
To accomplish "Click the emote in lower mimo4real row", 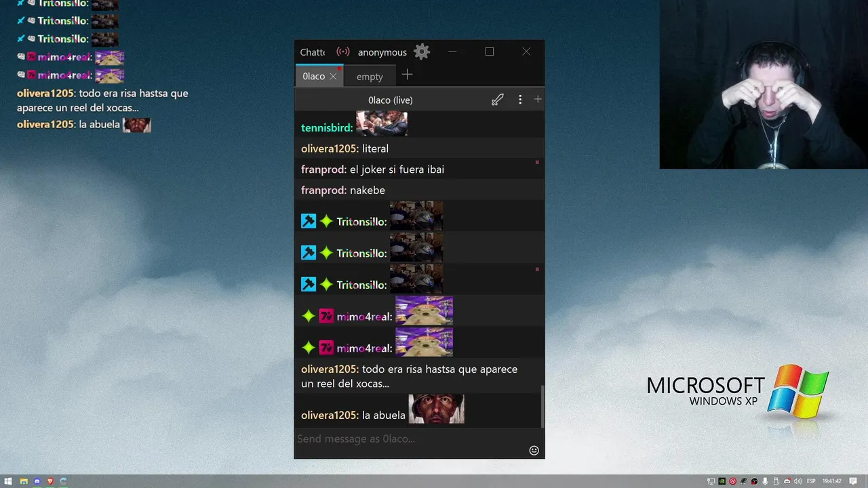I will click(424, 342).
